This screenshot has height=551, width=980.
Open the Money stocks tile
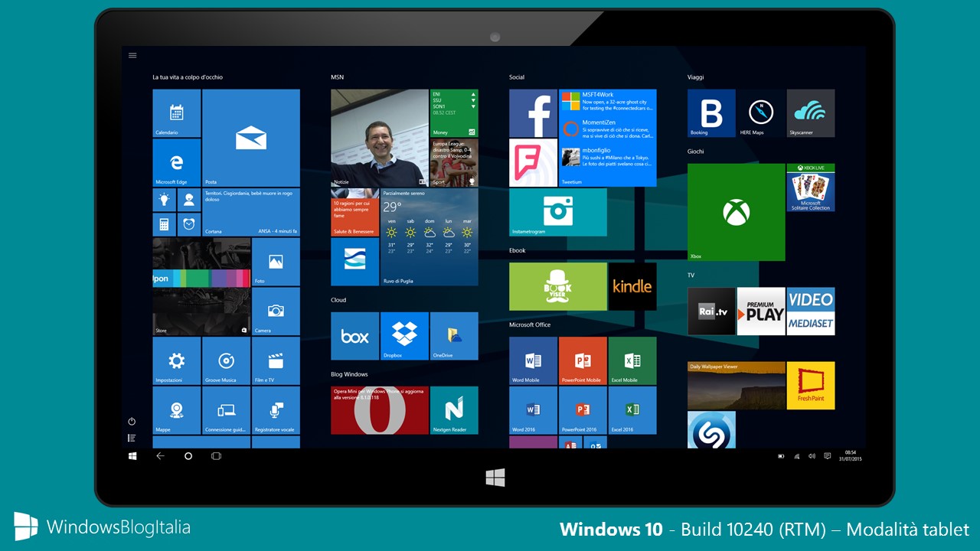pyautogui.click(x=454, y=113)
